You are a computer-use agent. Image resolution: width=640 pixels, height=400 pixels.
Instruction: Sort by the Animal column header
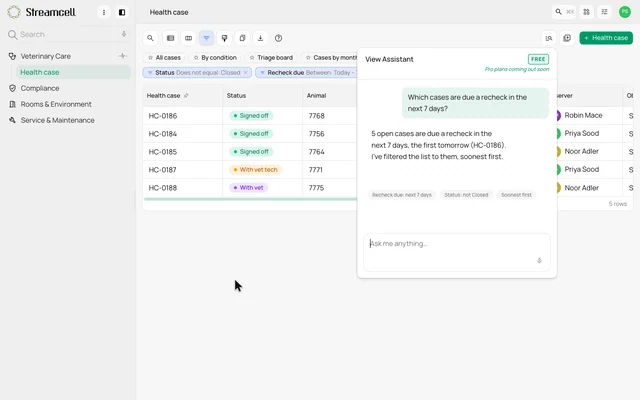[x=316, y=96]
